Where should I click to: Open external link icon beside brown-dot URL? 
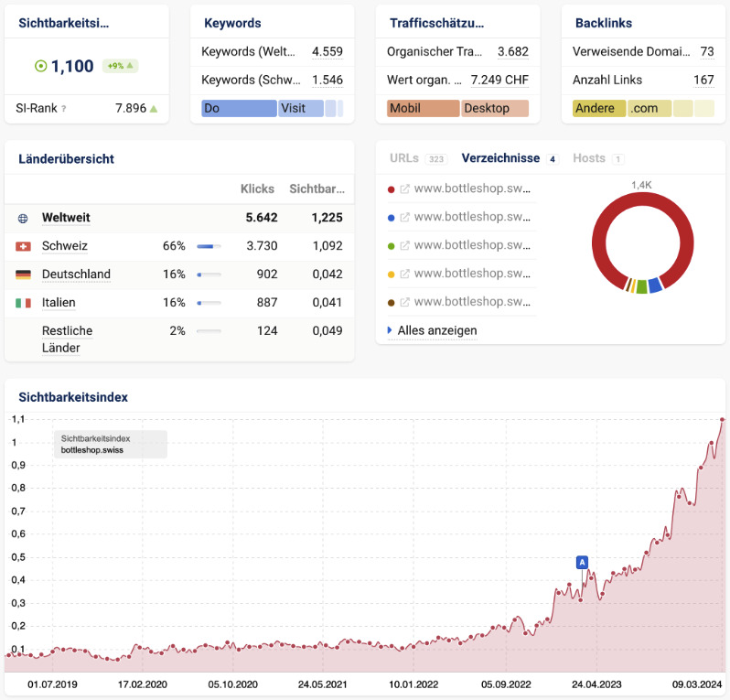pos(404,302)
